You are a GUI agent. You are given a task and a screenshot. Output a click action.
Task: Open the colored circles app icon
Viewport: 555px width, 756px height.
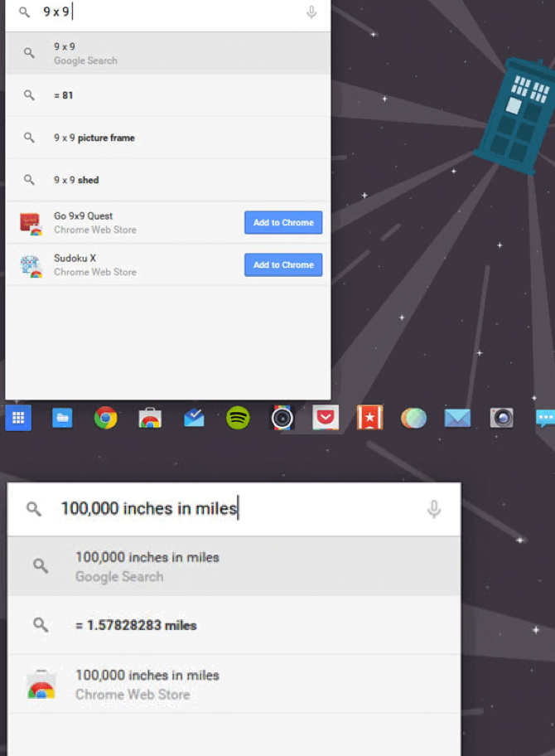click(x=414, y=418)
